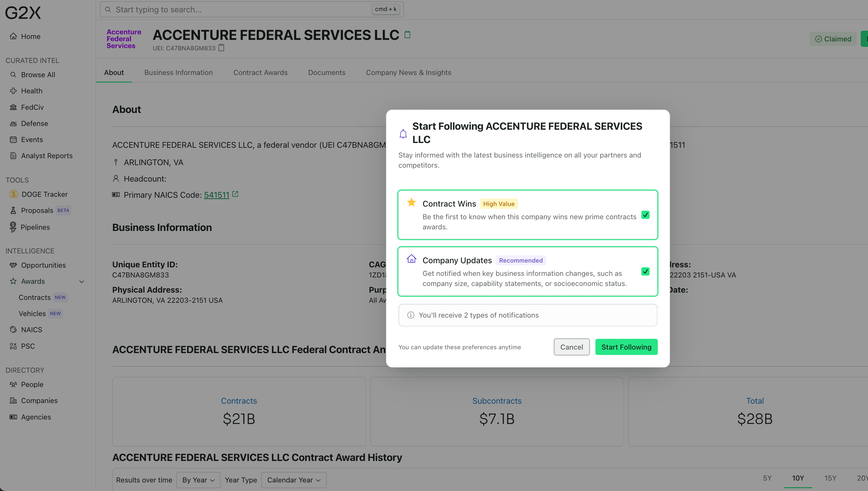
Task: Switch to the Business Information tab
Action: pos(179,72)
